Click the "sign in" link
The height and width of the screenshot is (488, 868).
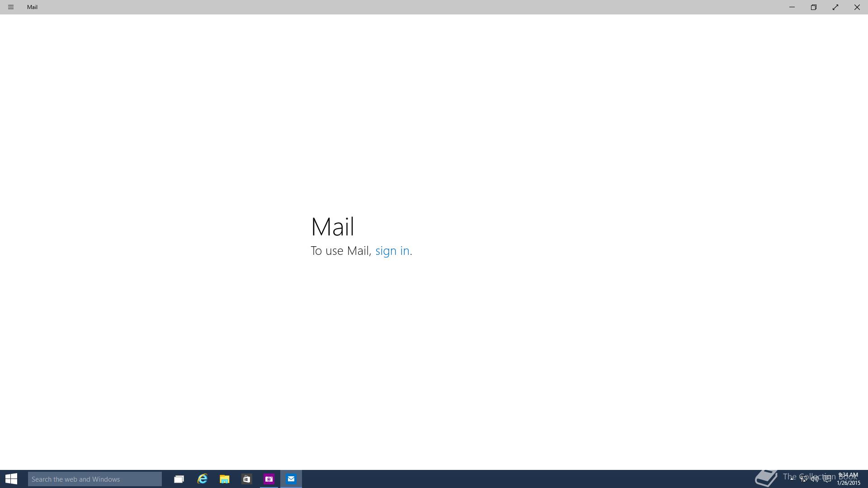[392, 251]
